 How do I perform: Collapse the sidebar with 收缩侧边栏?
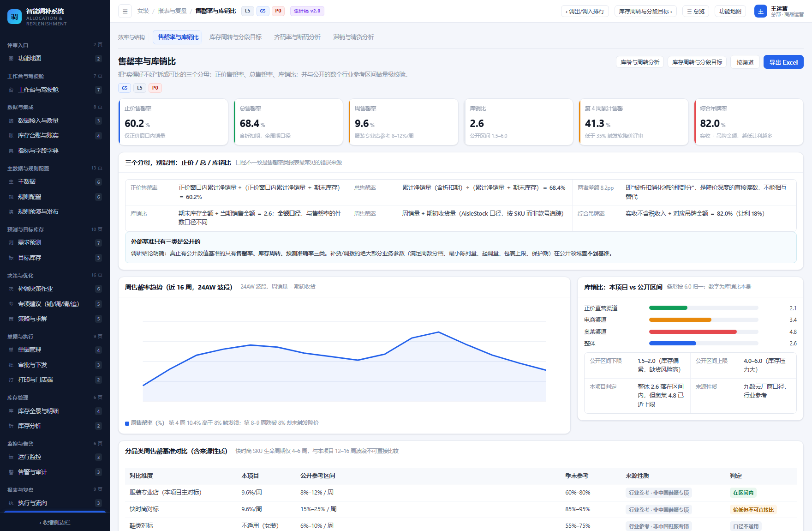pos(55,523)
